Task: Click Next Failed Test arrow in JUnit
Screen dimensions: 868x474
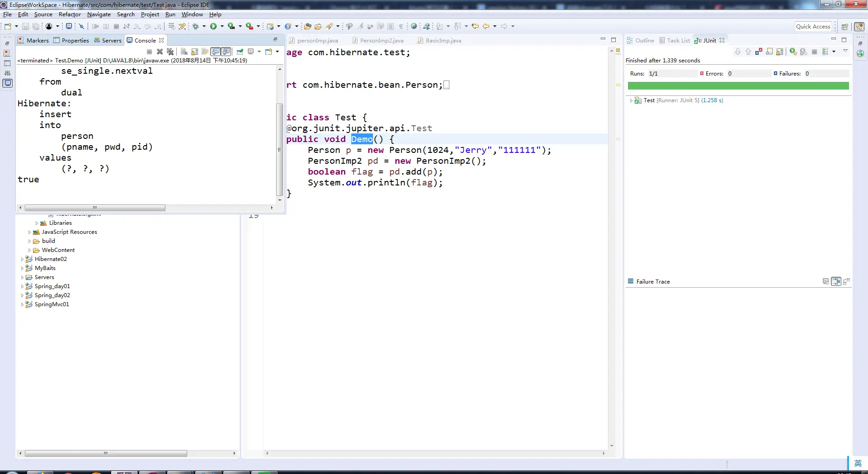Action: [738, 52]
